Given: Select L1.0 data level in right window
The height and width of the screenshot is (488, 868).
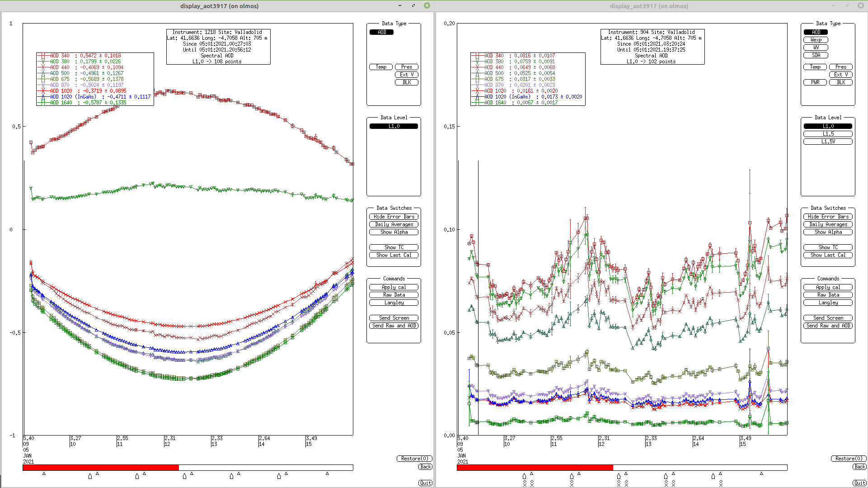Looking at the screenshot, I should point(828,126).
